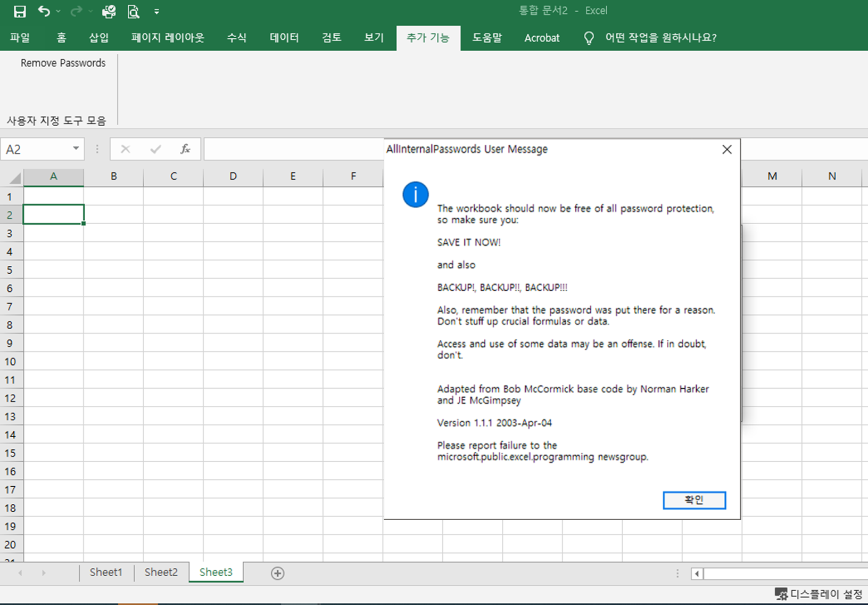Save the workbook with the floppy disk icon
Viewport: 868px width, 605px height.
point(20,11)
